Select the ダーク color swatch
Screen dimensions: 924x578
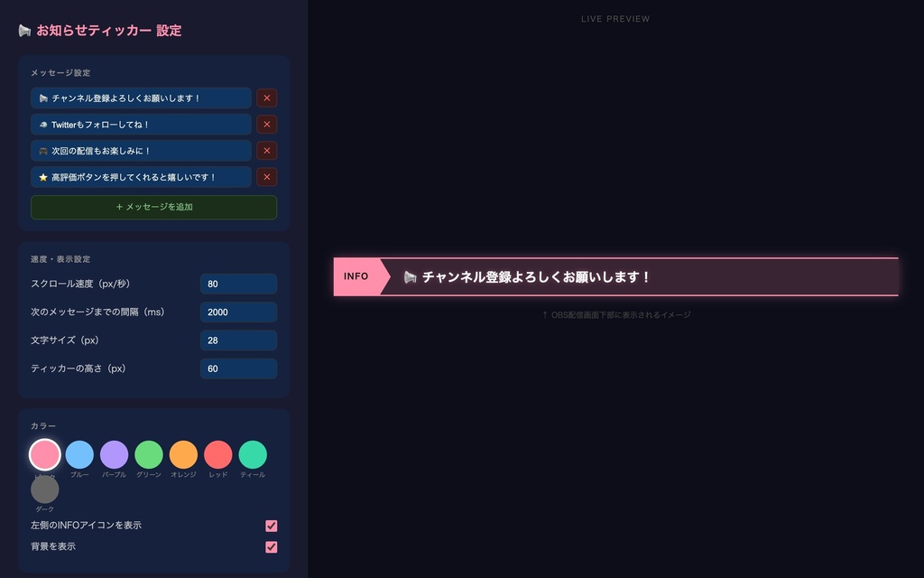coord(45,490)
